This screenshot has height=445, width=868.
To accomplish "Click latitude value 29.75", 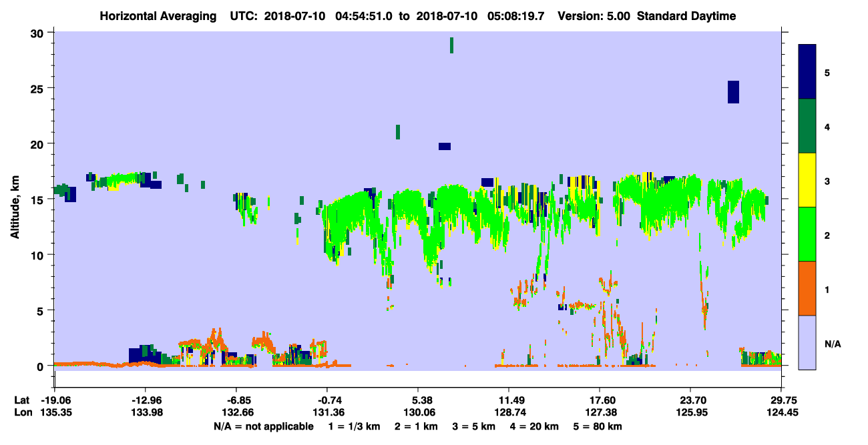I will pos(781,400).
